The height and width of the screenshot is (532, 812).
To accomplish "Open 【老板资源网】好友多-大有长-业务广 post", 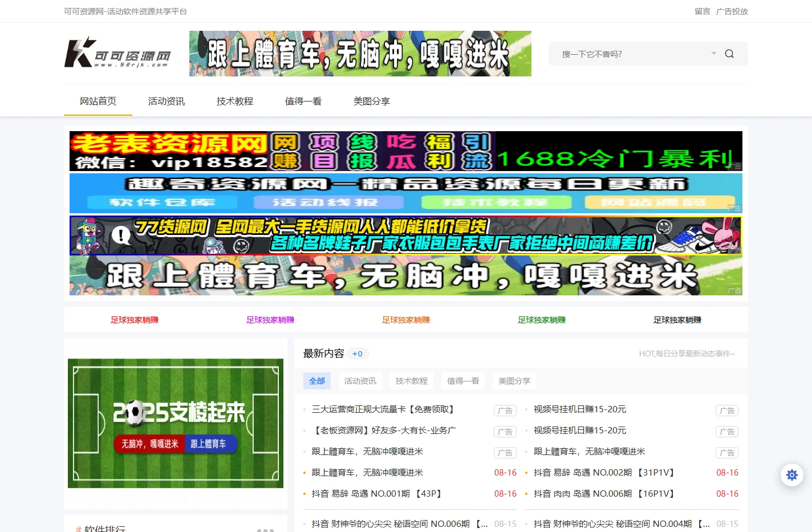I will [384, 431].
